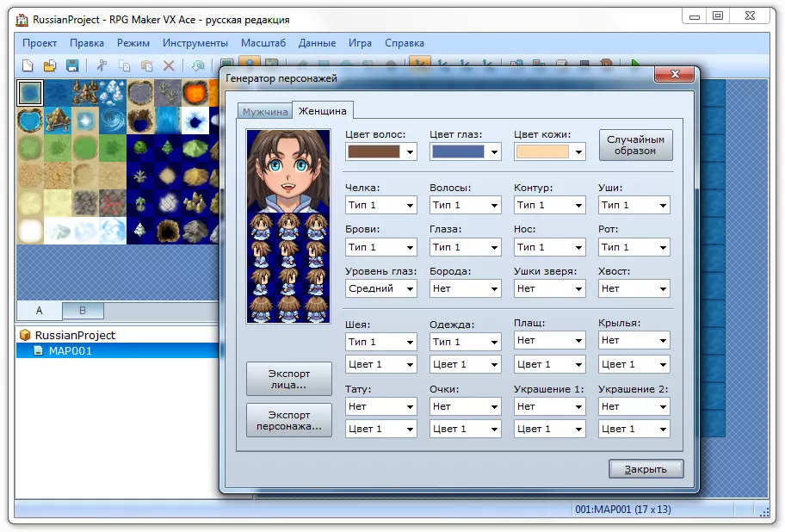This screenshot has height=532, width=785.
Task: Select the green conifer tree tile
Action: pyautogui.click(x=168, y=148)
